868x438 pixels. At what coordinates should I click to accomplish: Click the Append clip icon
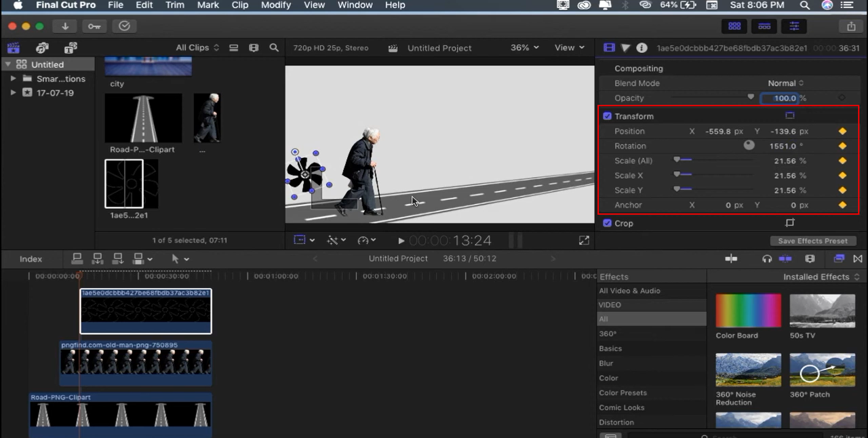[118, 259]
